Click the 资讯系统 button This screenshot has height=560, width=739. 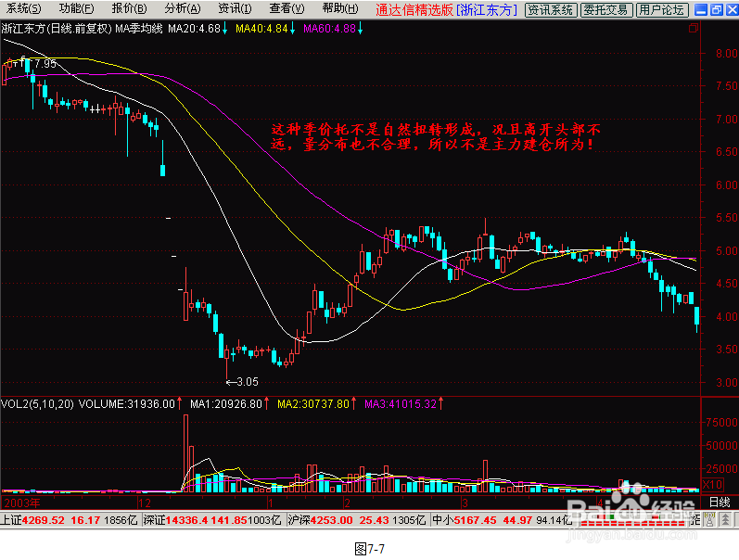point(551,10)
